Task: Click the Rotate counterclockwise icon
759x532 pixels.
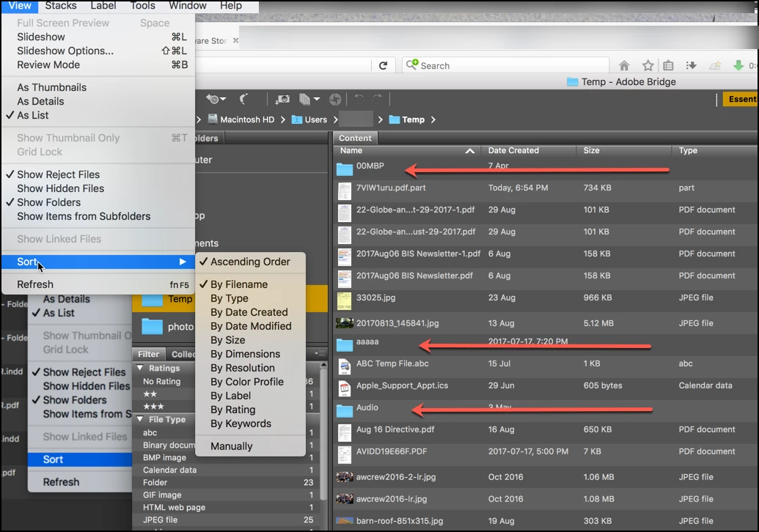Action: [x=359, y=99]
